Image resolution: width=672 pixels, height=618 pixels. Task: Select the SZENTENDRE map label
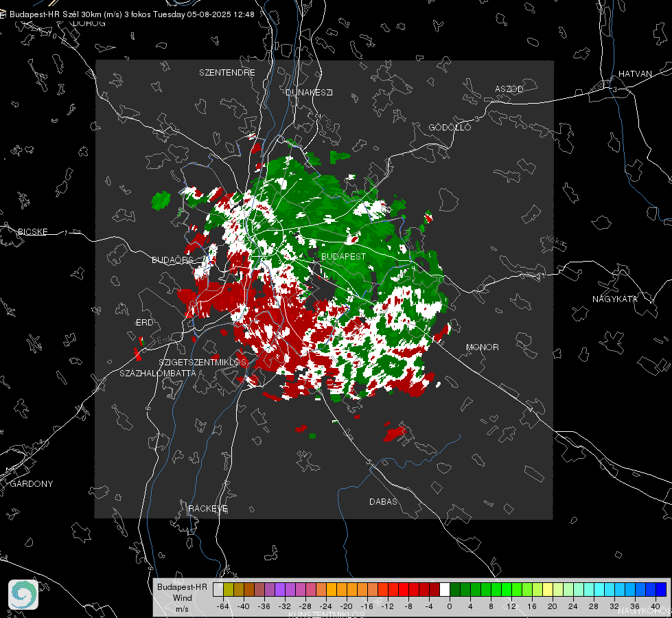tap(227, 73)
